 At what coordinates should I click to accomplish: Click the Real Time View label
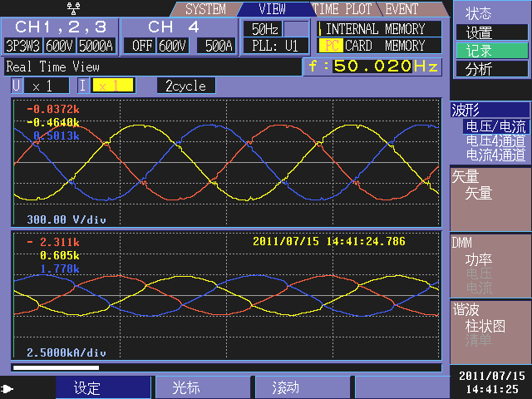52,66
